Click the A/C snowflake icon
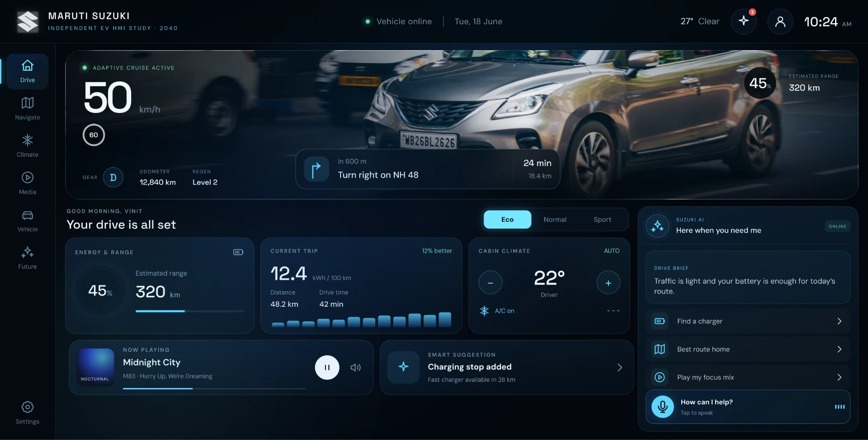 tap(484, 311)
